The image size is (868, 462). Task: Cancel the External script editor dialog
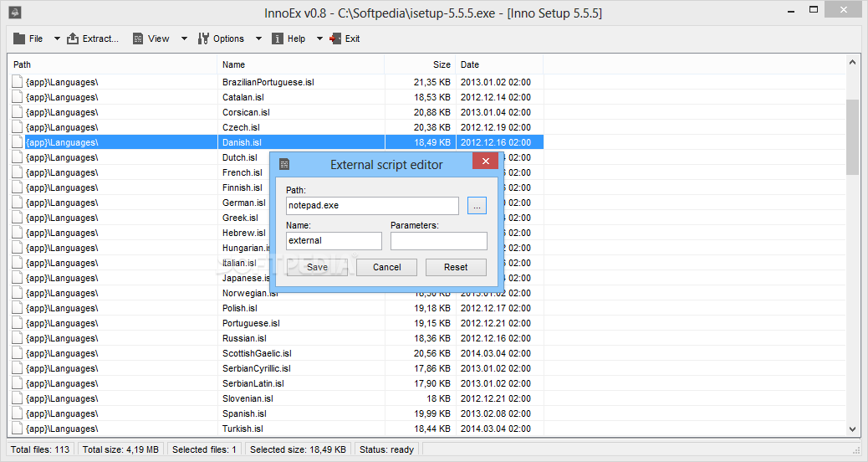[387, 267]
